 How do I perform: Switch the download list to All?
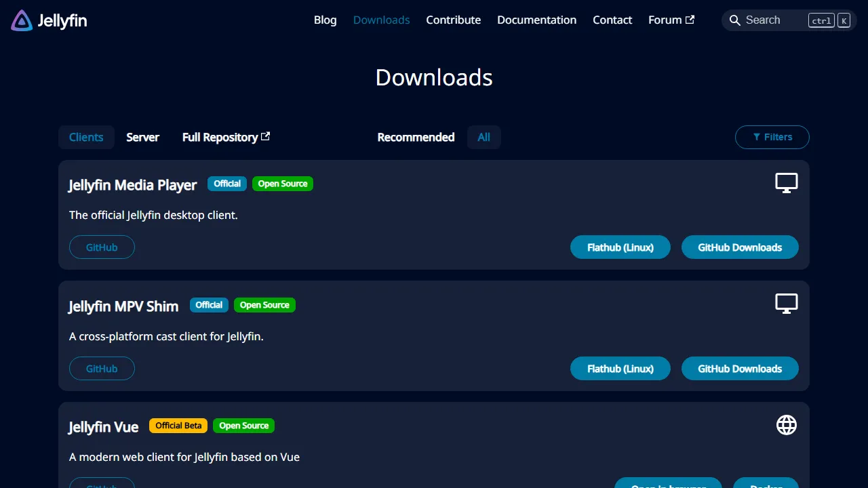pos(484,137)
